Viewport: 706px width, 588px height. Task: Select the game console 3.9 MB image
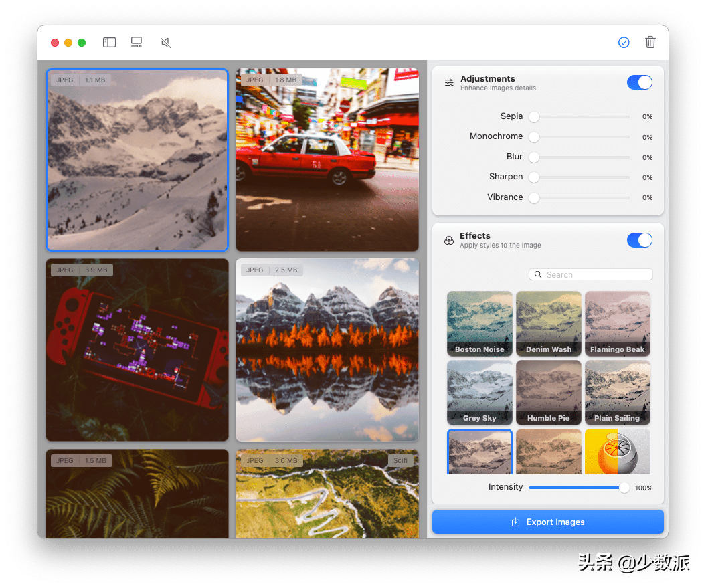click(x=137, y=350)
